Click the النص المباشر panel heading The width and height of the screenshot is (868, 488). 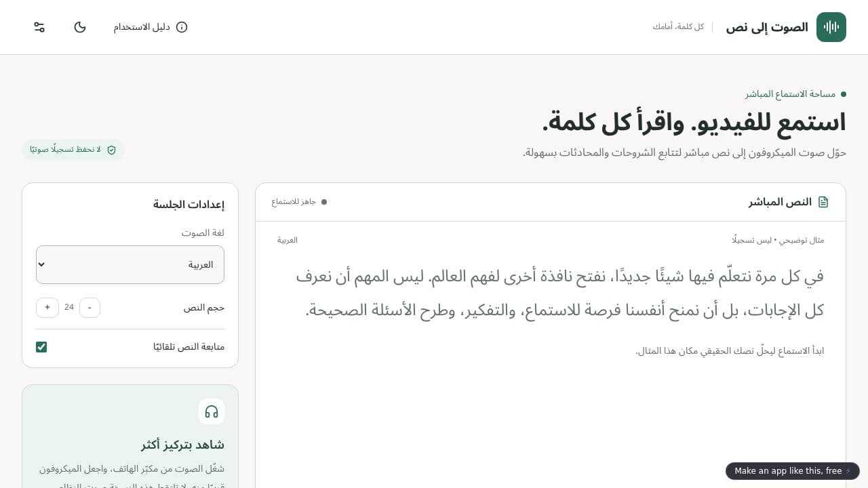780,202
